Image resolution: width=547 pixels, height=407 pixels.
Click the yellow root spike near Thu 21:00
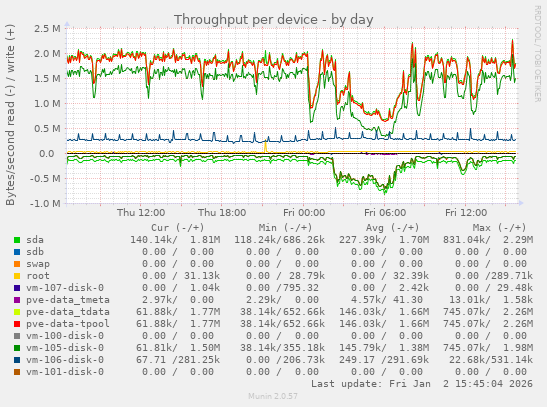(265, 146)
